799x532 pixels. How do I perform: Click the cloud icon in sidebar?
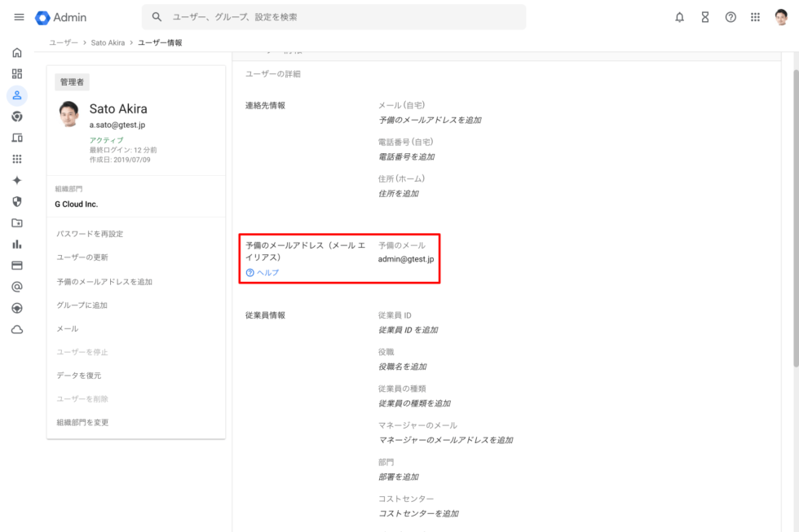(16, 329)
